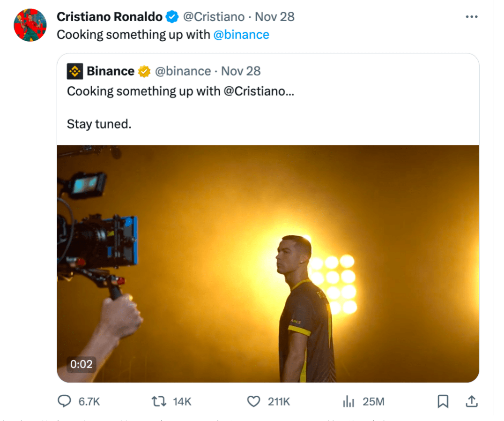Click the 0:02 video duration label

[x=81, y=364]
